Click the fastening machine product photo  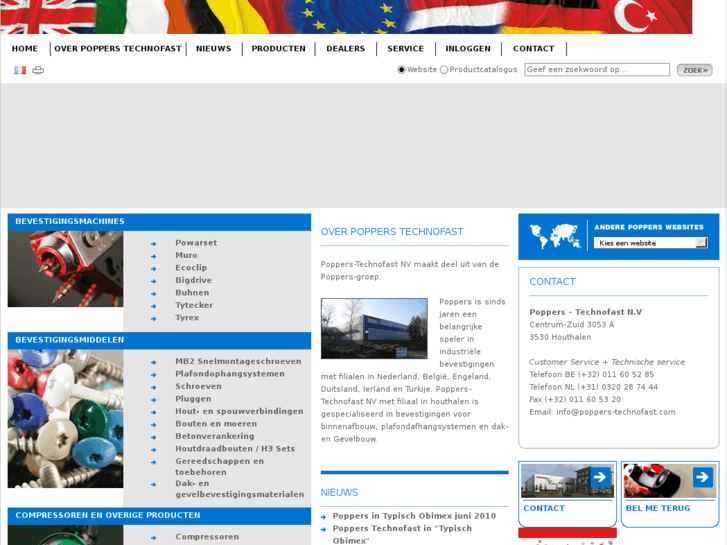point(65,269)
